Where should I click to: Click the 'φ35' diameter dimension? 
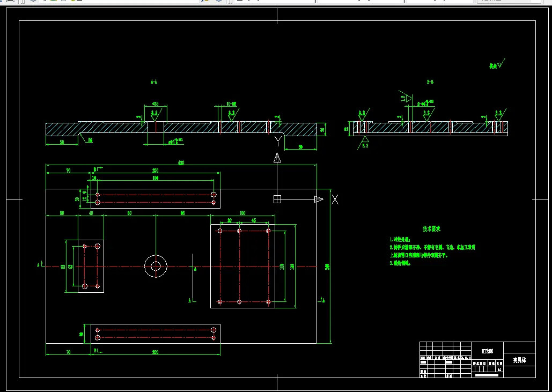[x=155, y=104]
